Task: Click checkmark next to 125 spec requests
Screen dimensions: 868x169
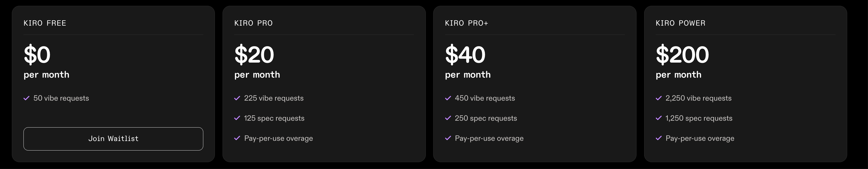Action: click(237, 118)
